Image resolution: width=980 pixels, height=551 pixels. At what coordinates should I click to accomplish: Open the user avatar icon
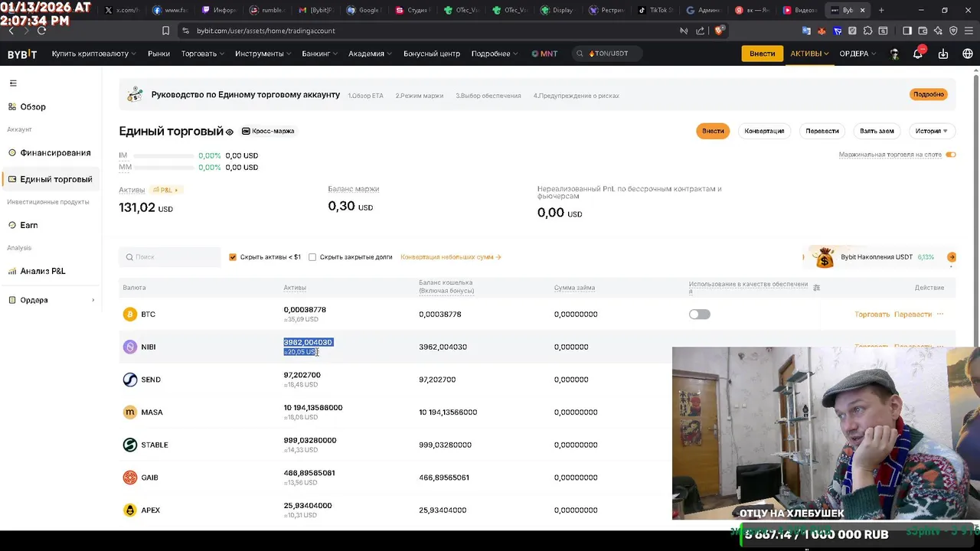894,54
